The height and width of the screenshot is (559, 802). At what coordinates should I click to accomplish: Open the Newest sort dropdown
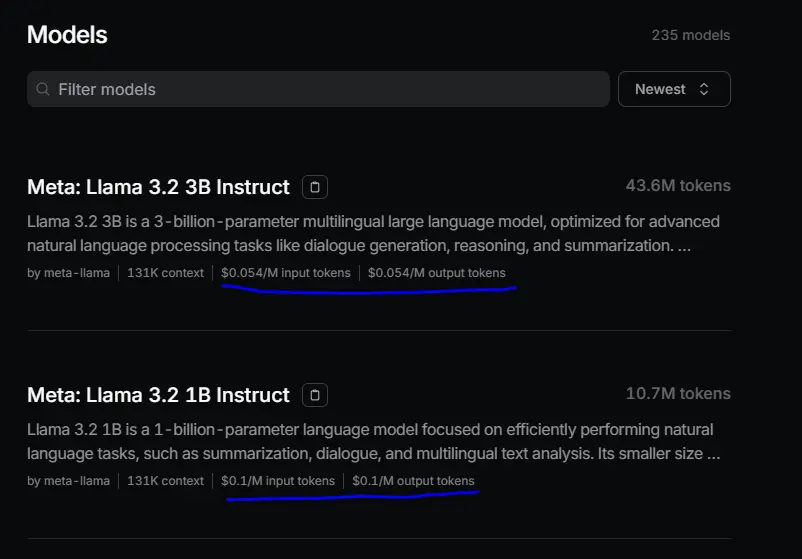[674, 89]
